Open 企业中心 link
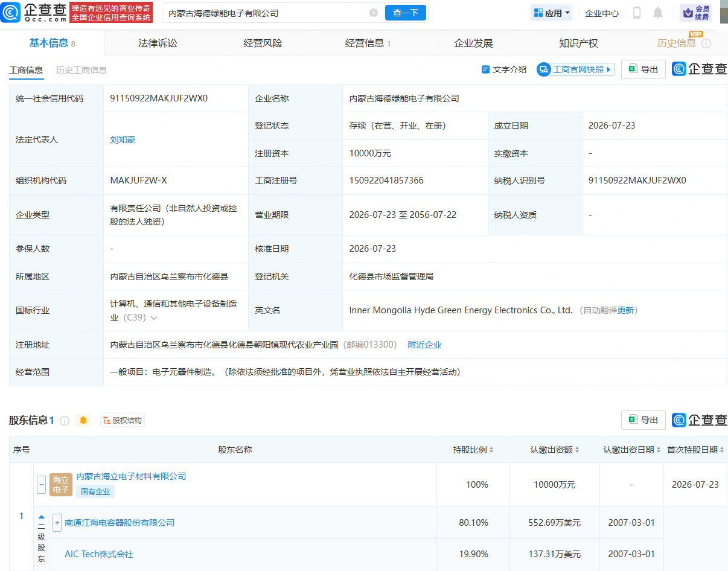 (x=602, y=13)
